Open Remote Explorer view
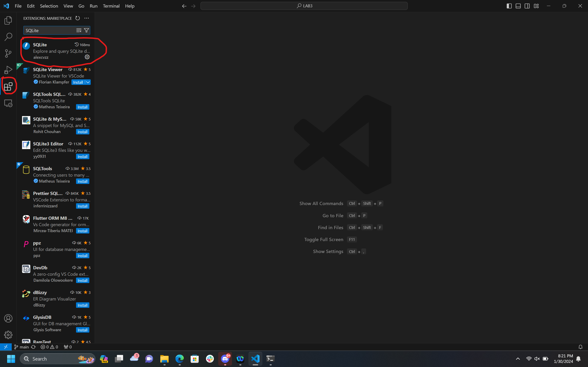 point(8,103)
